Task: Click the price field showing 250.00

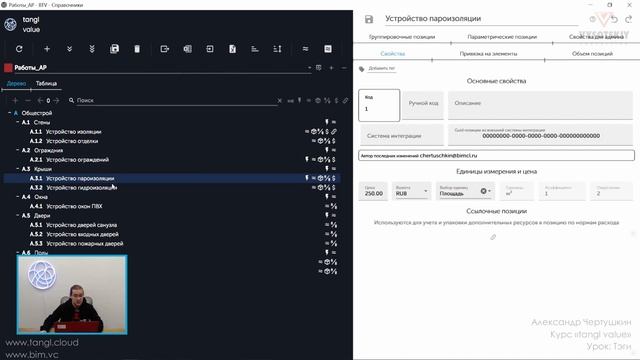Action: click(373, 191)
